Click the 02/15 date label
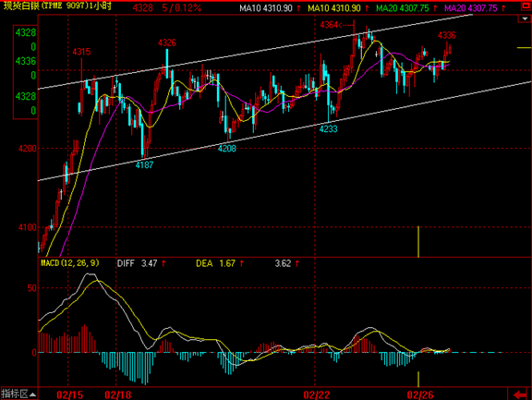532x400 pixels. [x=69, y=394]
